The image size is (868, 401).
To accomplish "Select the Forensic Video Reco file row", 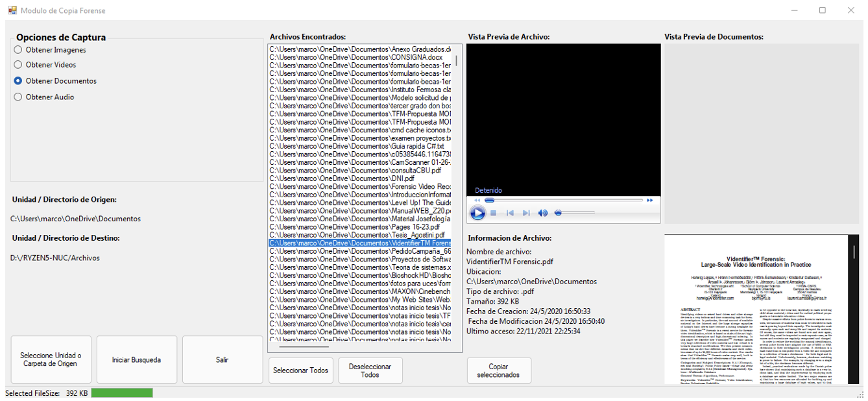I will tap(360, 187).
